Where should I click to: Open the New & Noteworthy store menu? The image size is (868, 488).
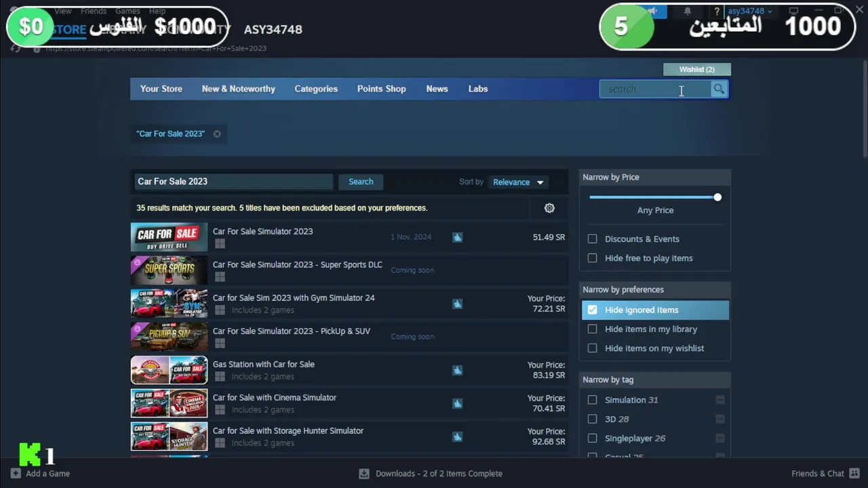pyautogui.click(x=238, y=89)
